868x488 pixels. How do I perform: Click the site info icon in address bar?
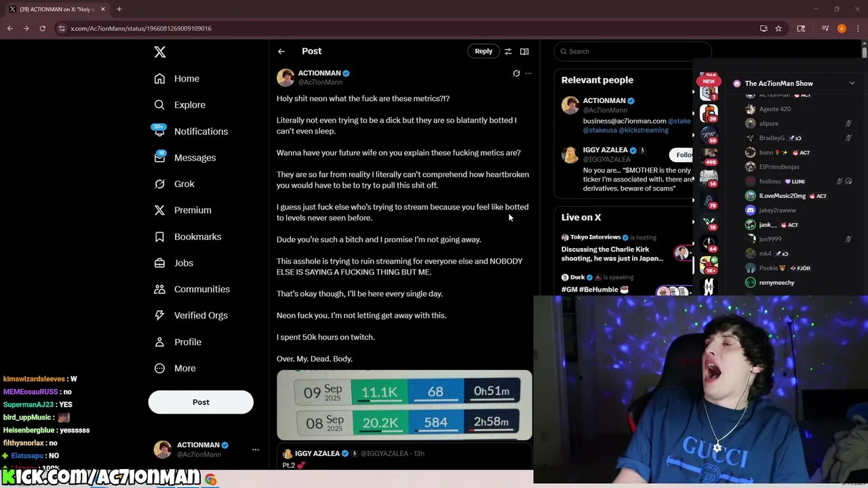pyautogui.click(x=62, y=28)
